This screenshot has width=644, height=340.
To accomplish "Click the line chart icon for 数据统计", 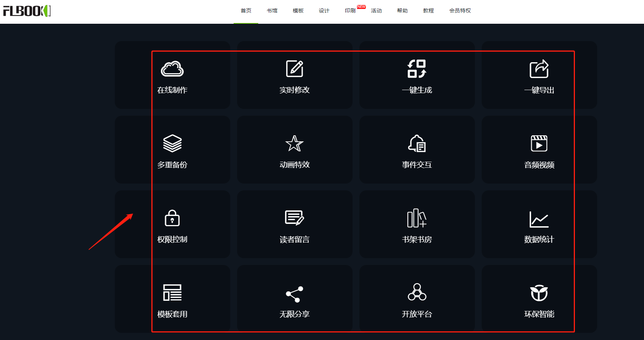I will point(539,219).
